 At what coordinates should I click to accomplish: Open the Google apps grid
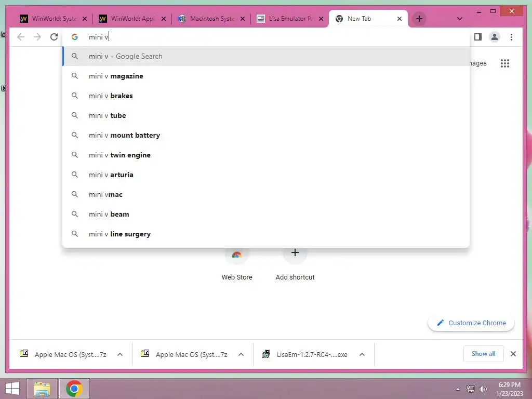(x=505, y=63)
